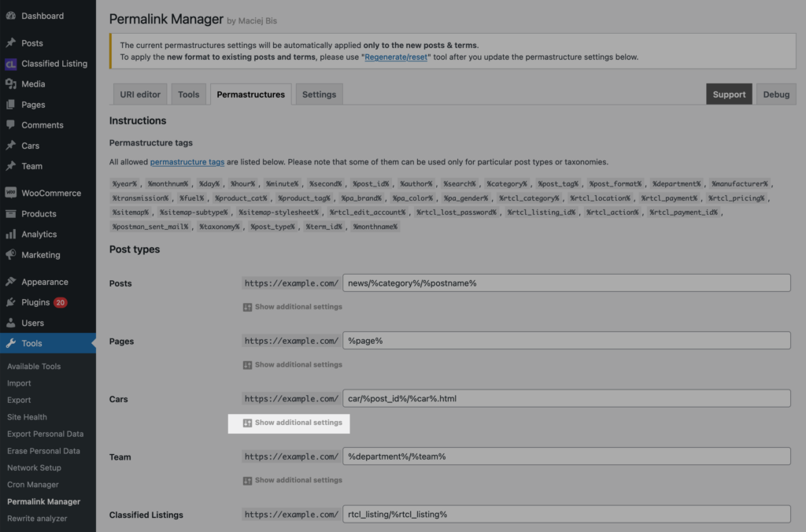Click the Support button
806x532 pixels.
729,94
